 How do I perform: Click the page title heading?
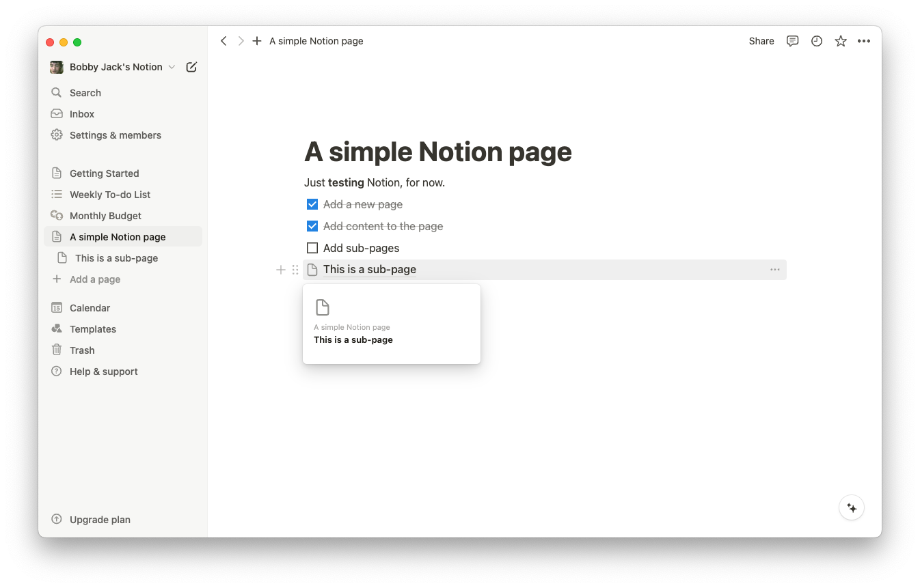pyautogui.click(x=438, y=152)
